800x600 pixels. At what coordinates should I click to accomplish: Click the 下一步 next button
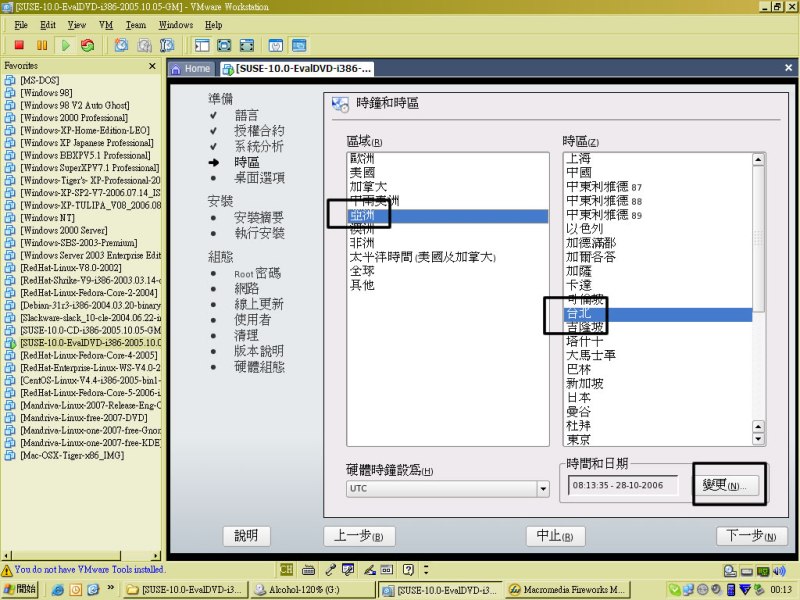[x=752, y=536]
